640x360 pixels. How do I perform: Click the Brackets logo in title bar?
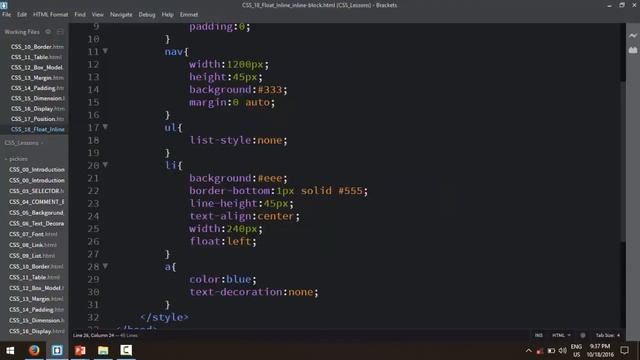coord(4,5)
